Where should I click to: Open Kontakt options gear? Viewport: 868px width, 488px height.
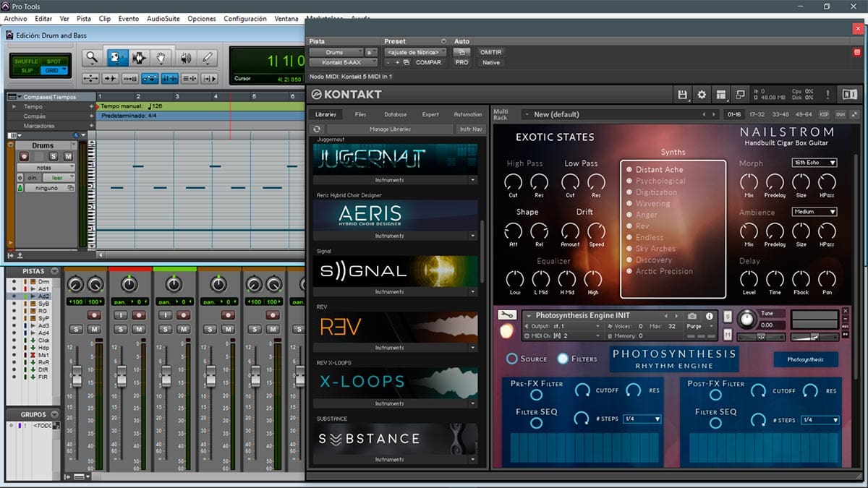click(x=701, y=95)
